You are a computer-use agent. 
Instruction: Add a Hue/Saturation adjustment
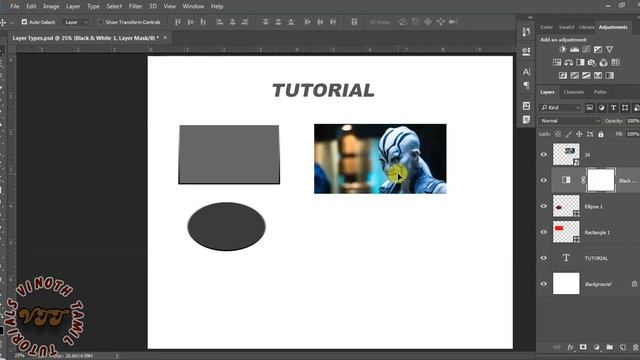click(x=557, y=62)
